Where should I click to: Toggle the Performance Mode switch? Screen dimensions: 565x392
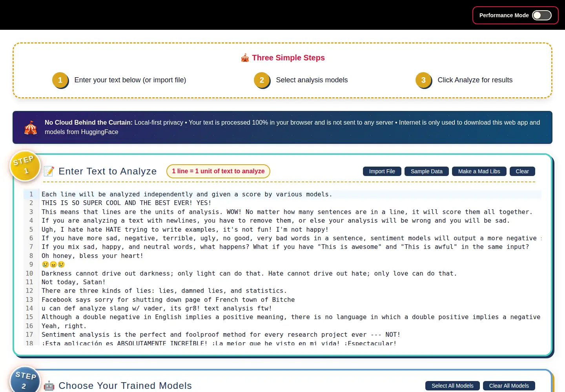tap(542, 15)
